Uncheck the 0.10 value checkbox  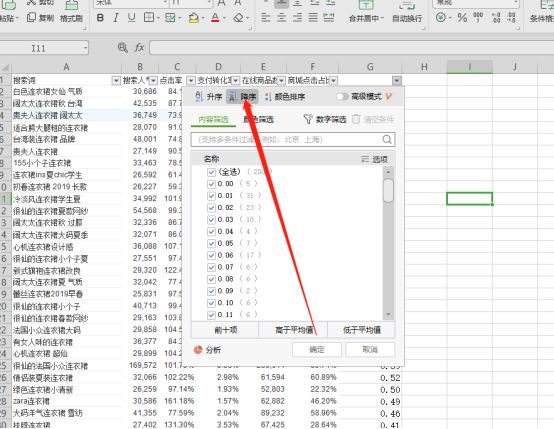pos(211,303)
